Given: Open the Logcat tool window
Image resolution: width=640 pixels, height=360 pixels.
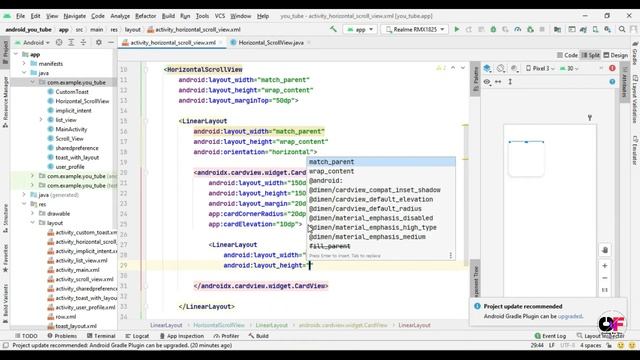Looking at the screenshot, I should 137,336.
